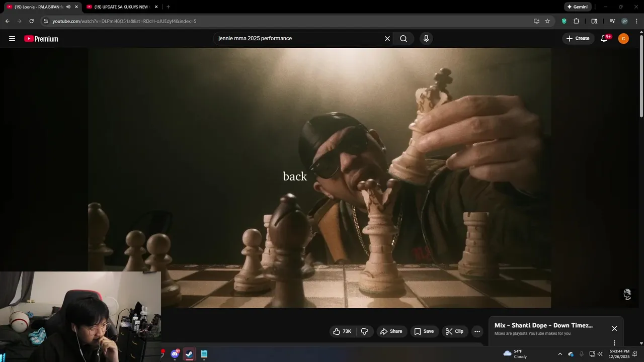
Task: Click the Mix - Shanti Dope title
Action: click(x=543, y=325)
